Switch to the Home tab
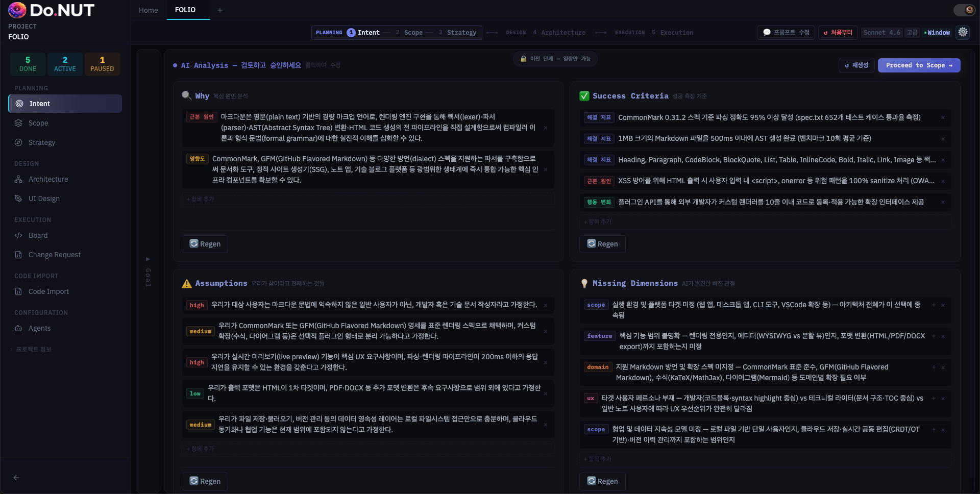The width and height of the screenshot is (980, 494). tap(149, 10)
